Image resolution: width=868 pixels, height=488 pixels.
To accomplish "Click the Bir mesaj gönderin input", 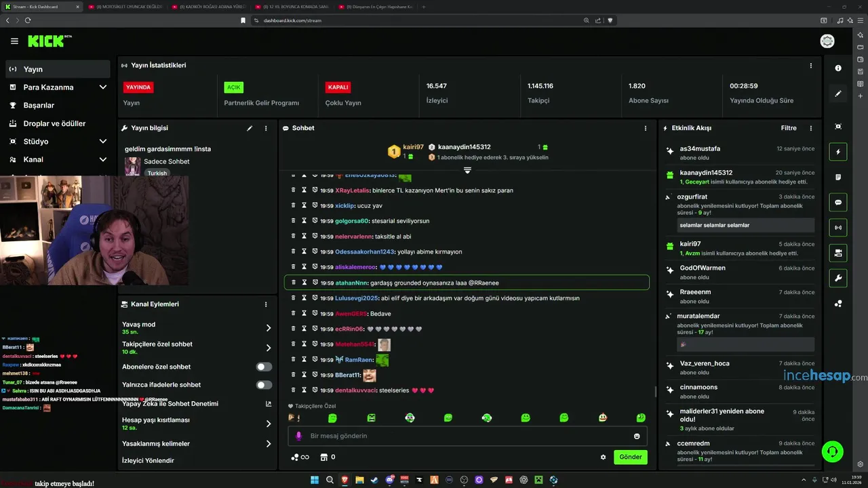I will point(468,436).
